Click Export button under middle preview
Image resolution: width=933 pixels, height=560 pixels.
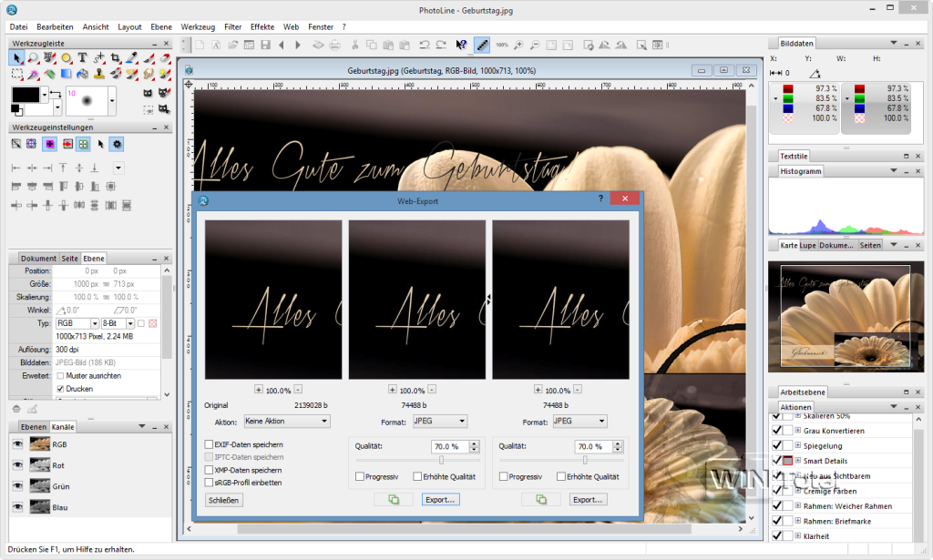click(439, 500)
